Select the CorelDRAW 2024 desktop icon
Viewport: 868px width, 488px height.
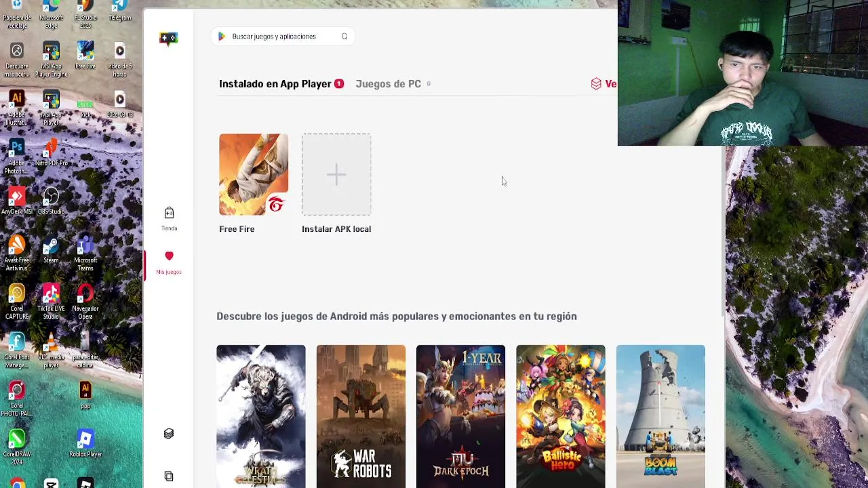[17, 448]
